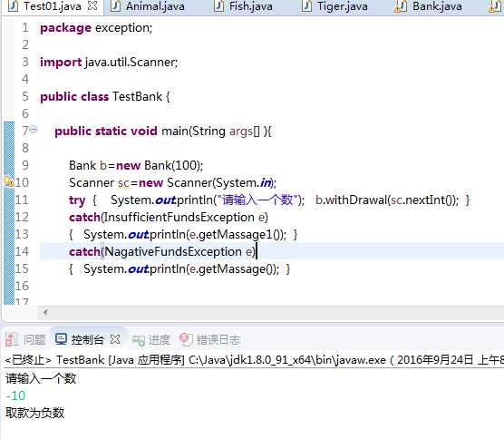Screen dimensions: 504x439
Task: Close the Test01.java tab
Action: [92, 5]
